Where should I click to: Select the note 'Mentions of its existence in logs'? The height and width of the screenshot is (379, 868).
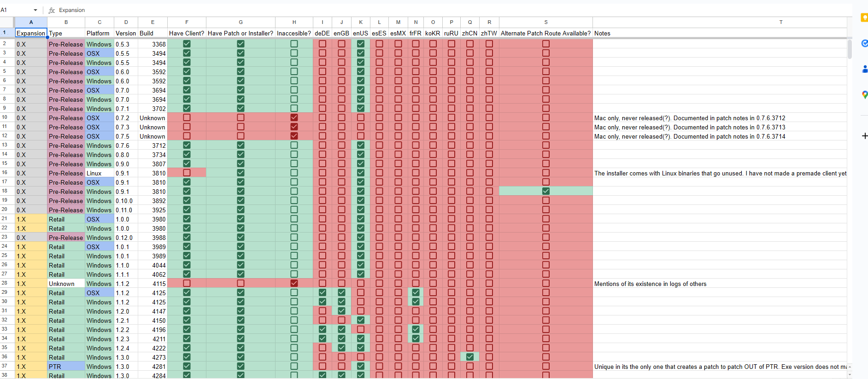(720, 283)
